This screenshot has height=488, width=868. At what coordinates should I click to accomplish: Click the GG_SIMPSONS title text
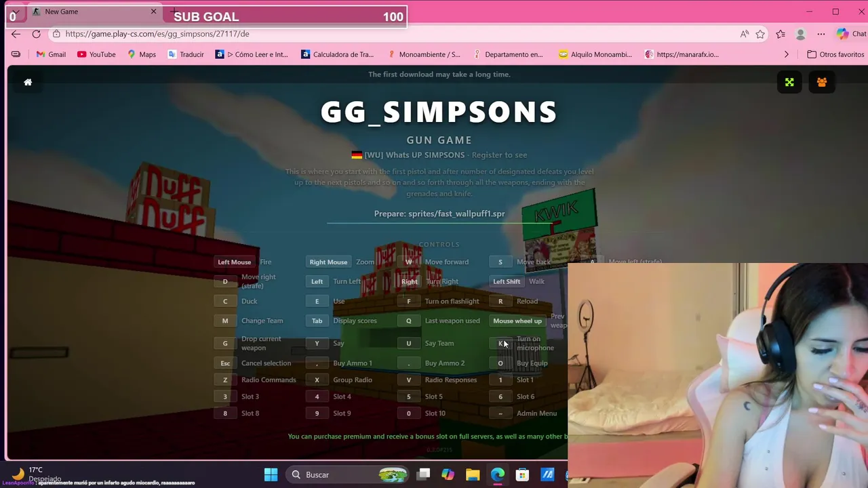(x=439, y=113)
